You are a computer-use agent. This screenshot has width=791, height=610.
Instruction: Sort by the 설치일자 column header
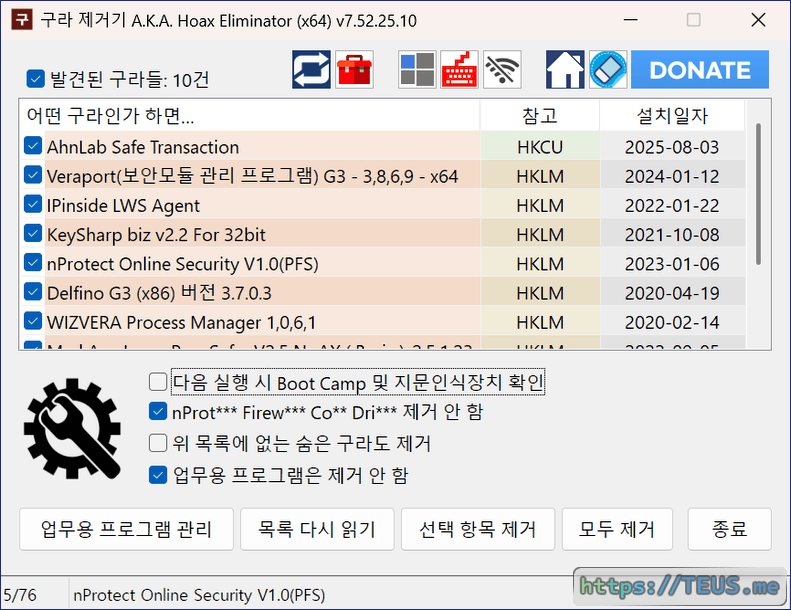click(x=672, y=116)
